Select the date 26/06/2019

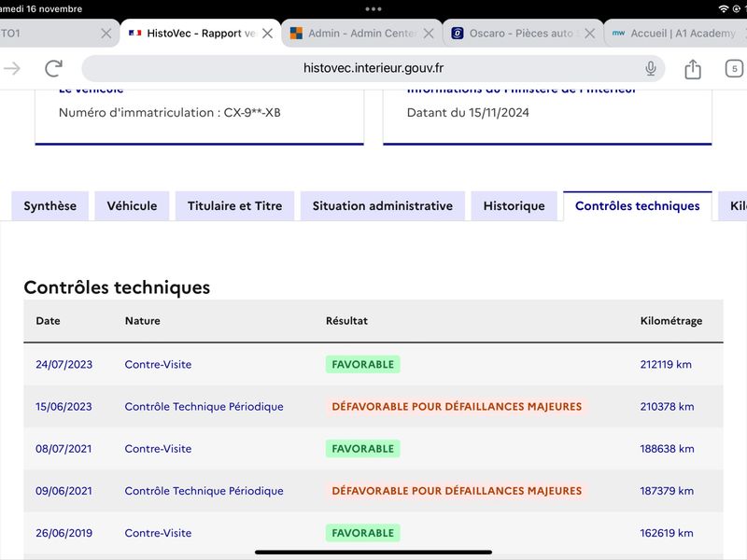[63, 533]
